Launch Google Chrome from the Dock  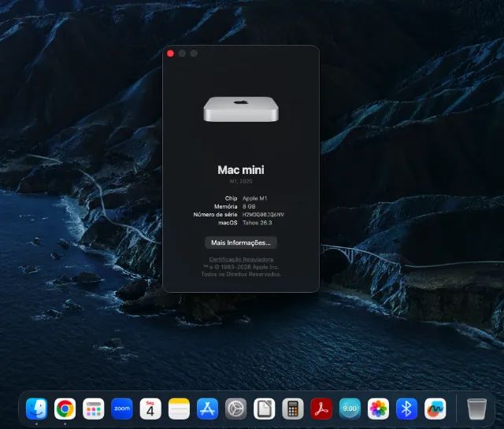[65, 409]
